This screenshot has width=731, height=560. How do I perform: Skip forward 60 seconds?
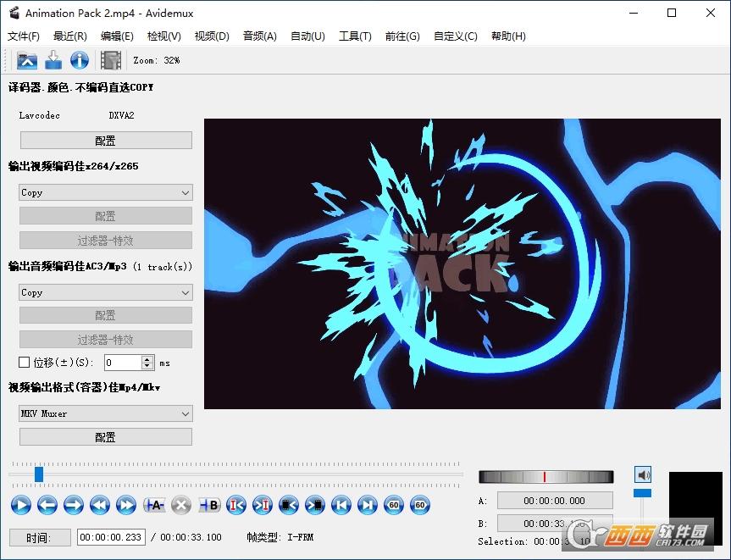(x=420, y=505)
